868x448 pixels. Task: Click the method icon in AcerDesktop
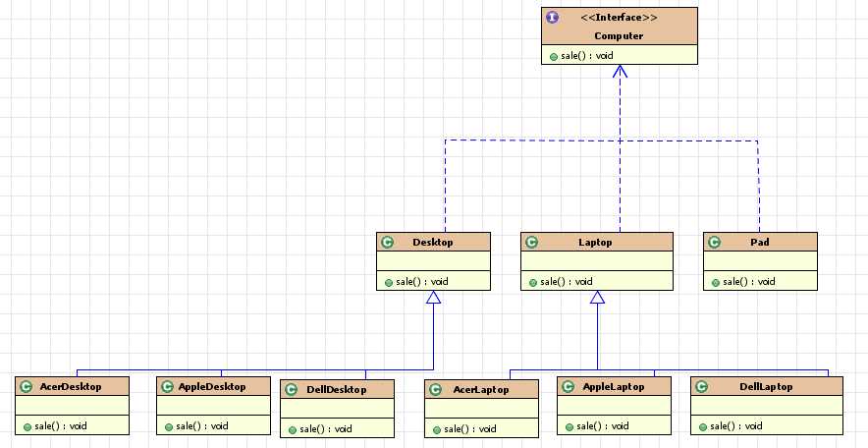click(27, 427)
